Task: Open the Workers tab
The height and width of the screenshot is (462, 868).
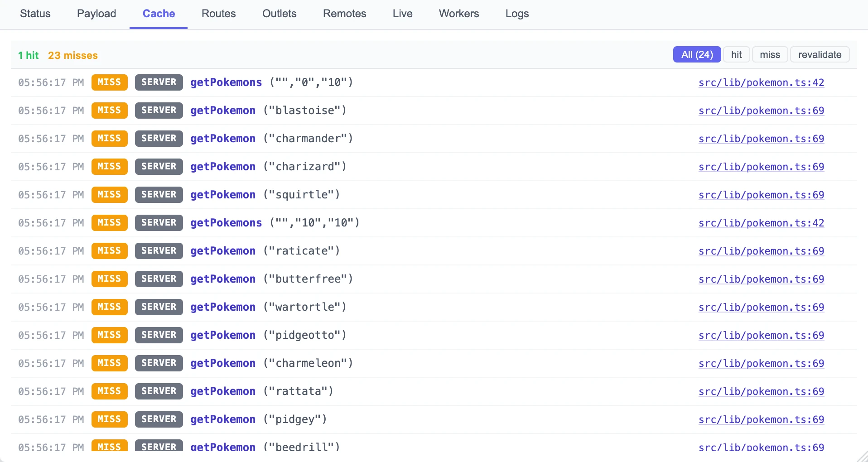Action: click(x=458, y=14)
